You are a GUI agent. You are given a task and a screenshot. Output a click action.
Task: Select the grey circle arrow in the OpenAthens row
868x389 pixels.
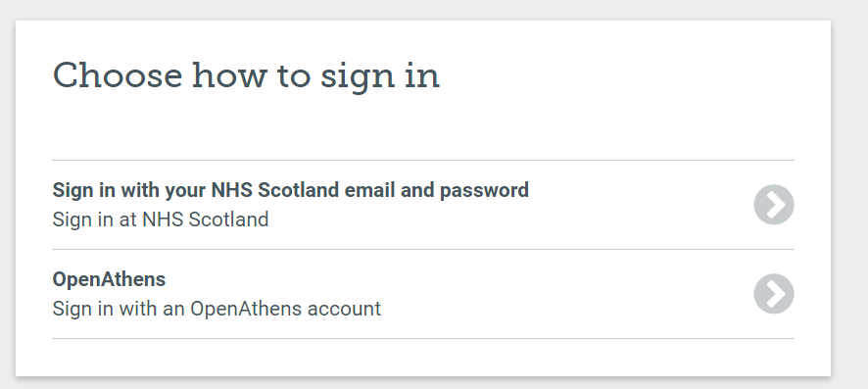773,293
